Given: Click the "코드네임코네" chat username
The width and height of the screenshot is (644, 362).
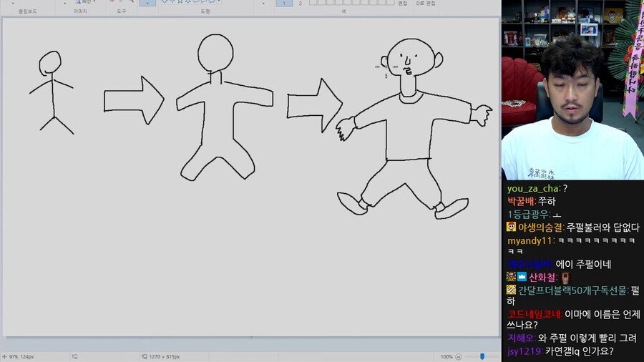Looking at the screenshot, I should [534, 314].
